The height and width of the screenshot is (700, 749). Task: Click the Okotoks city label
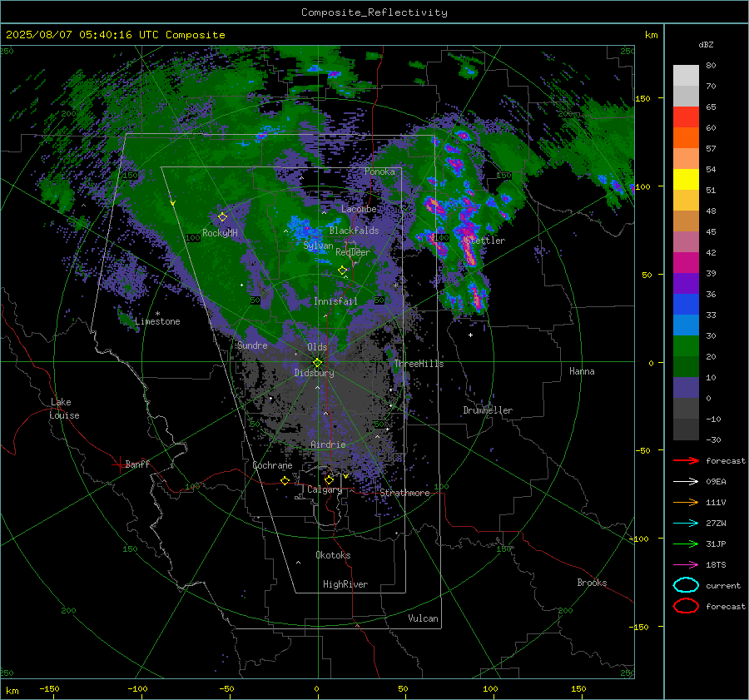tap(333, 555)
